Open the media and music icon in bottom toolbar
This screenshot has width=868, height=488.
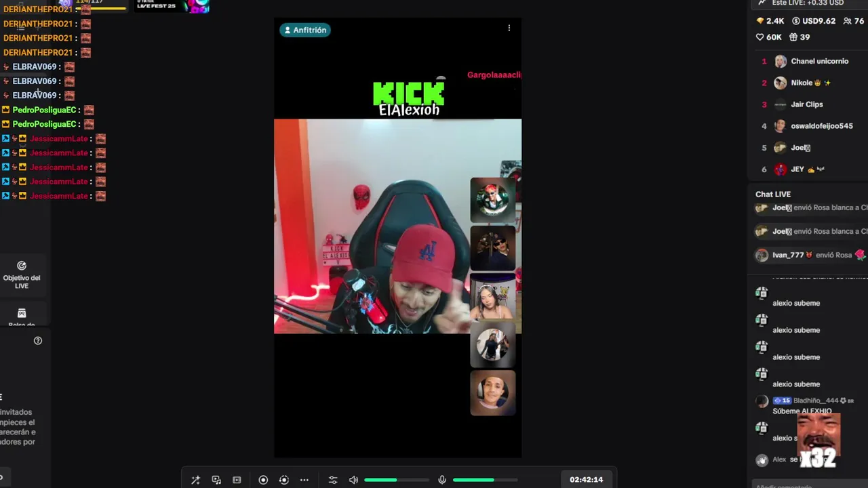click(216, 480)
